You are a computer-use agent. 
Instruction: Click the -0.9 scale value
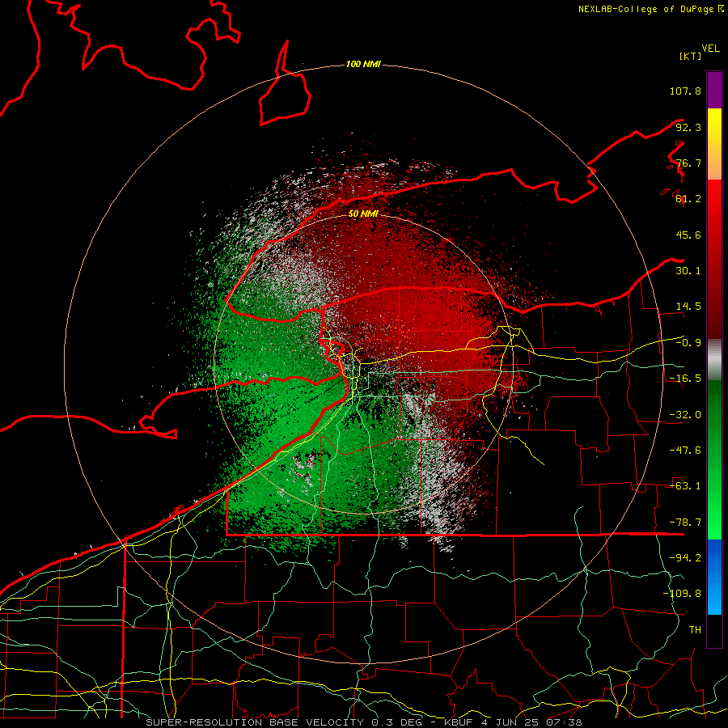click(x=688, y=343)
